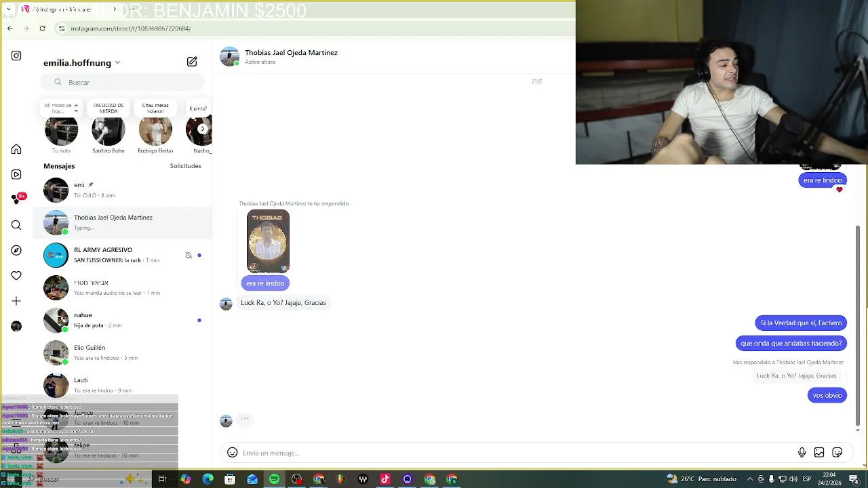Click the 'Luck Ra, o Yo? Jajaja, Gracias' message
Screen dimensions: 868x488
(x=283, y=303)
